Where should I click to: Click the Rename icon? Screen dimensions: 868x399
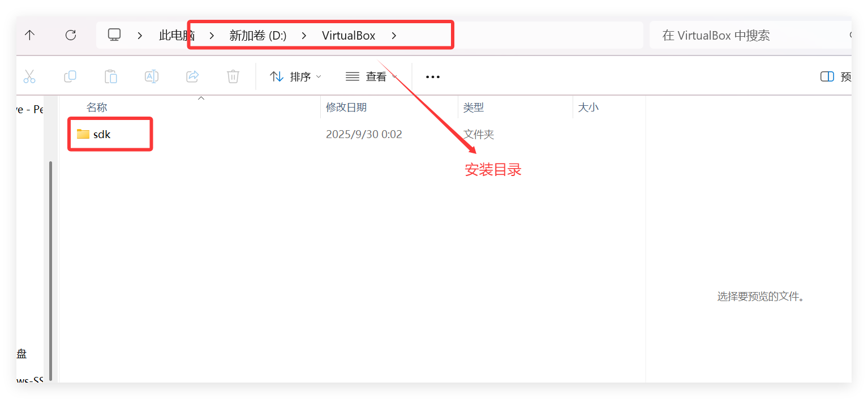(x=152, y=76)
